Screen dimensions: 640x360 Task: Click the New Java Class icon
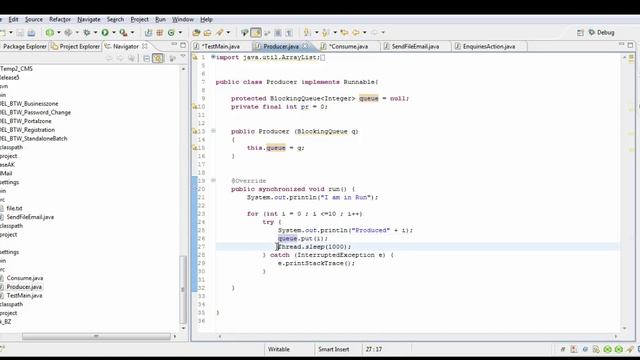(171, 33)
